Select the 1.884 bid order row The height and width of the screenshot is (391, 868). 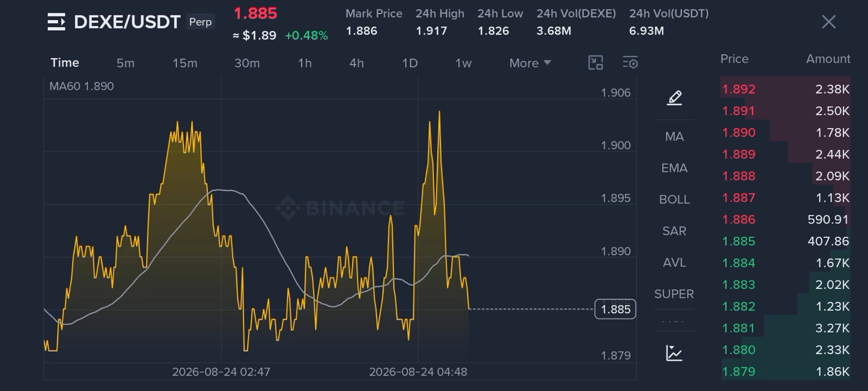click(786, 263)
